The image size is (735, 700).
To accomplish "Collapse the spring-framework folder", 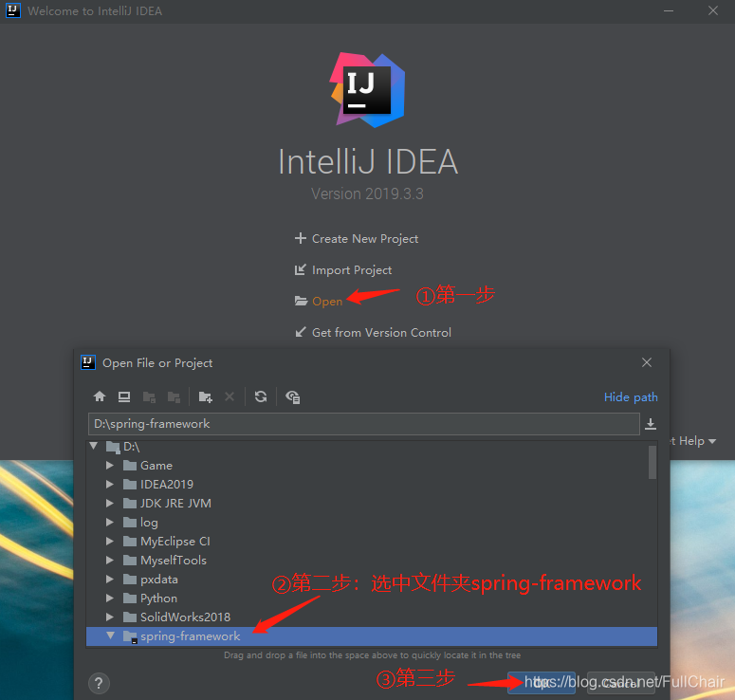I will point(111,636).
